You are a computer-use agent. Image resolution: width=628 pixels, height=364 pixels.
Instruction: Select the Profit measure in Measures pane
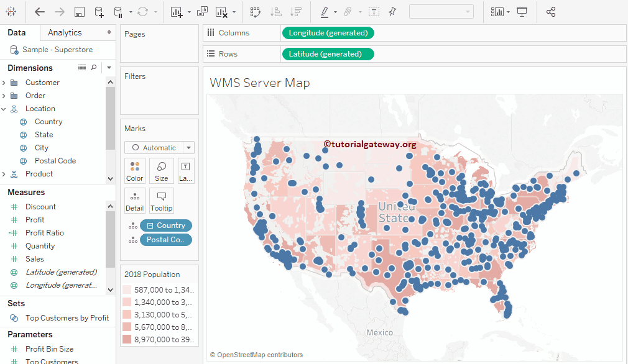[x=34, y=219]
